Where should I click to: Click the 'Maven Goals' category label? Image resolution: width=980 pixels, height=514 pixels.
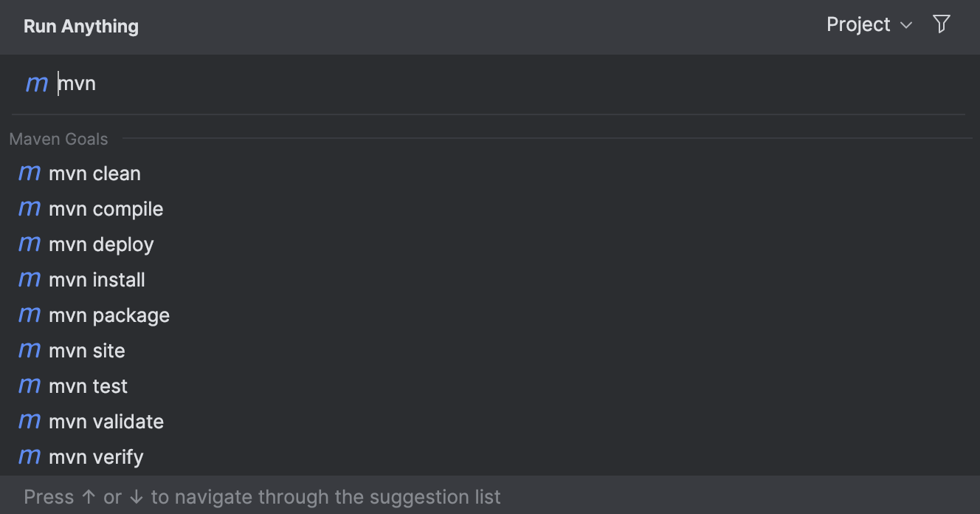tap(58, 139)
